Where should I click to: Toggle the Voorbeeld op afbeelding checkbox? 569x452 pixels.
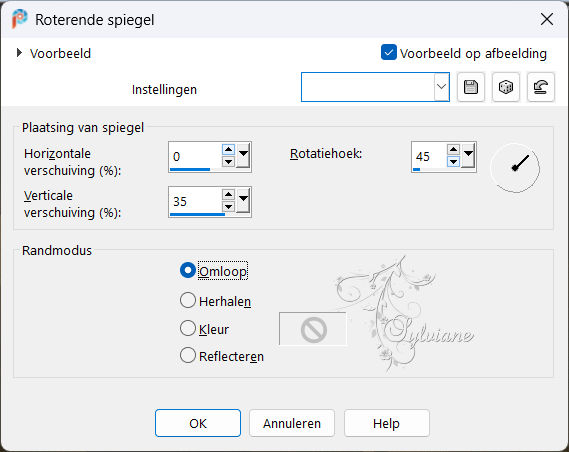click(x=389, y=52)
